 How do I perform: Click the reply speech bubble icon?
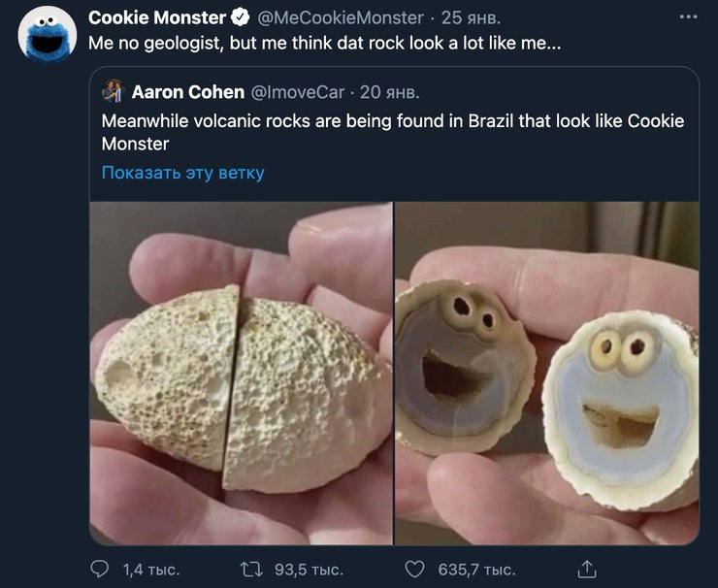point(100,569)
